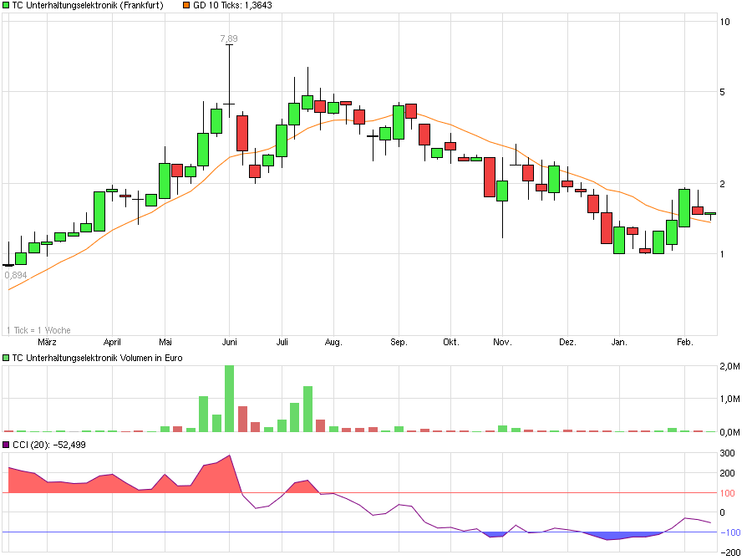
Task: Click the 0,0M volume axis label
Action: pyautogui.click(x=729, y=432)
